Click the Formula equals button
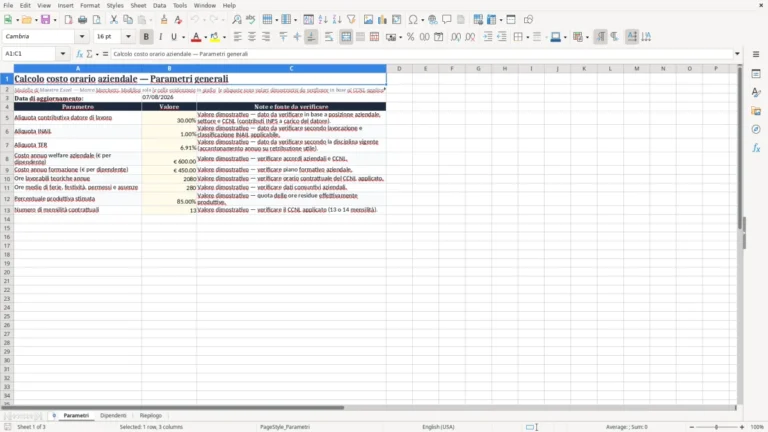 [x=105, y=54]
